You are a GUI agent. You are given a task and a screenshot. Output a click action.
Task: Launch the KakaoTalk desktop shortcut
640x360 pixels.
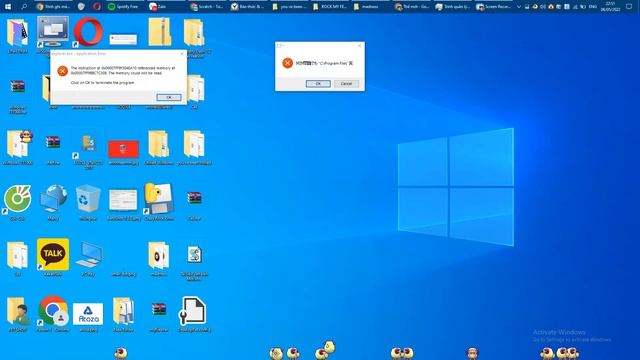coord(53,254)
